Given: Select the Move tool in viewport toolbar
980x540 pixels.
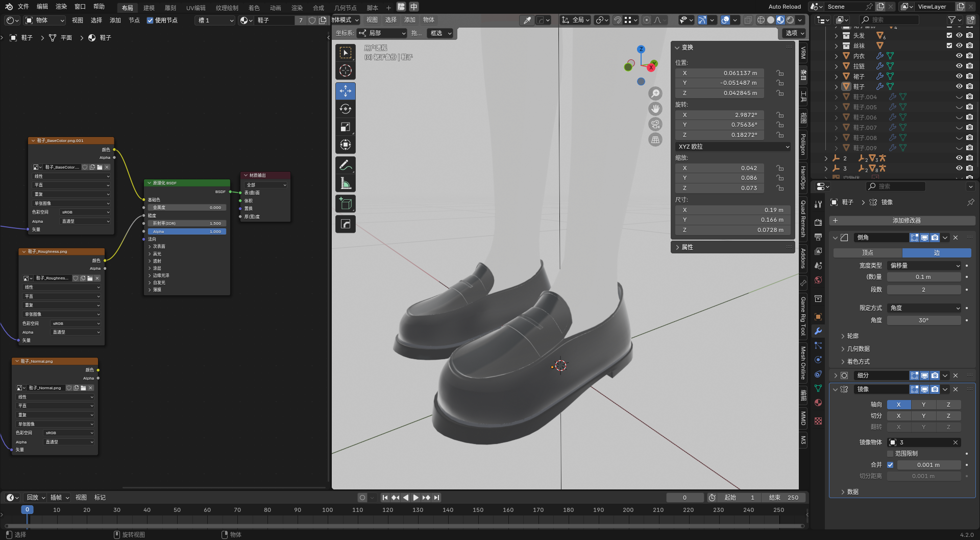Looking at the screenshot, I should pos(346,91).
